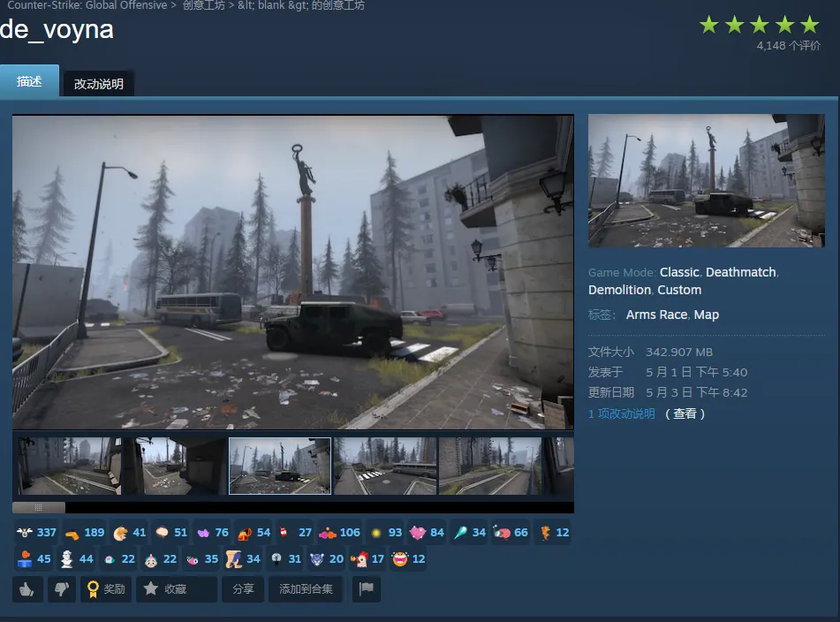Screen dimensions: 840x622
Task: Click the thumbs up rate button
Action: pyautogui.click(x=26, y=589)
